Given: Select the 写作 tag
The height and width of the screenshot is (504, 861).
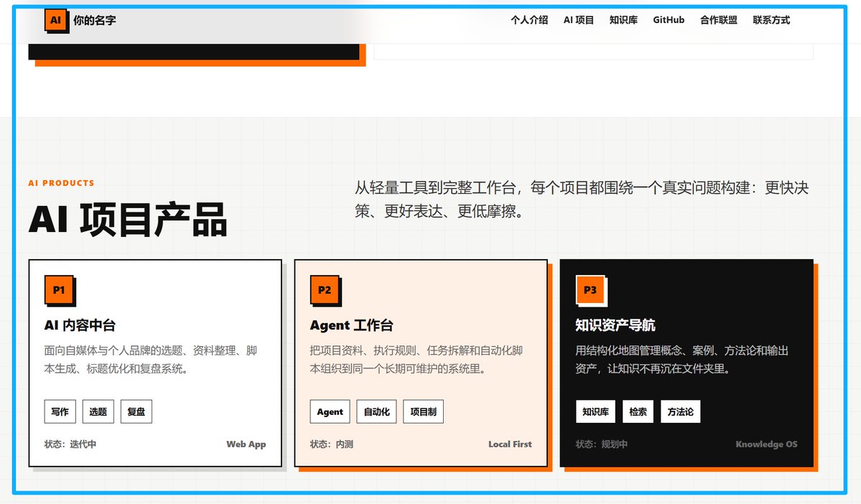Looking at the screenshot, I should point(60,412).
